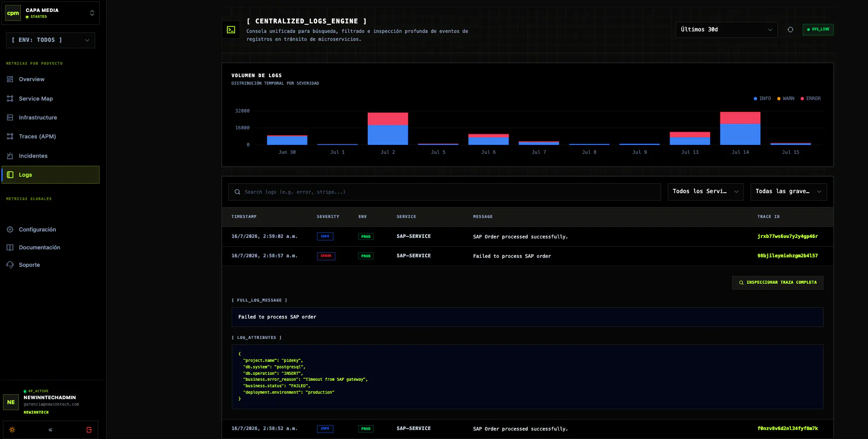Open the ENV: TODOS dropdown
868x439 pixels.
(50, 40)
